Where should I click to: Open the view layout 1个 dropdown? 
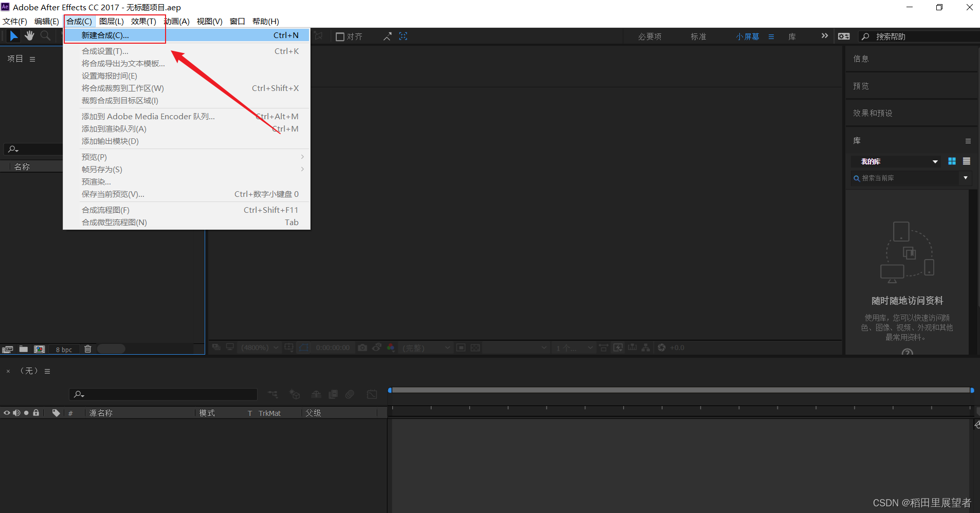574,348
